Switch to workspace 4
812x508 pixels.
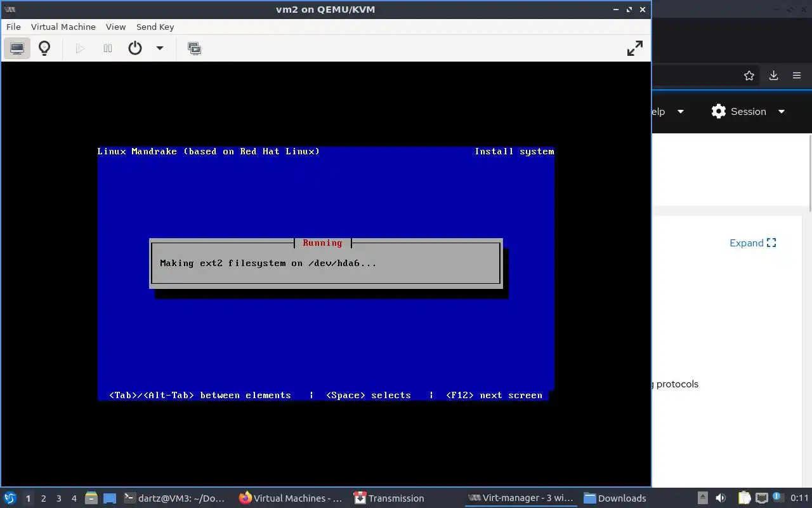tap(74, 498)
